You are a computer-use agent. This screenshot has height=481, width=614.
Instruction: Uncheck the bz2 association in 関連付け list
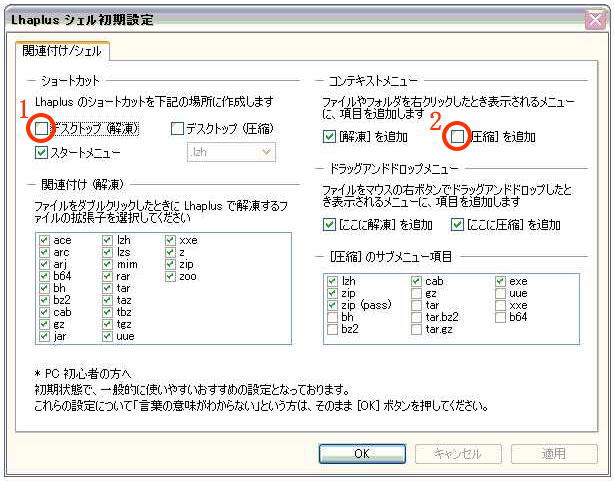[x=44, y=300]
